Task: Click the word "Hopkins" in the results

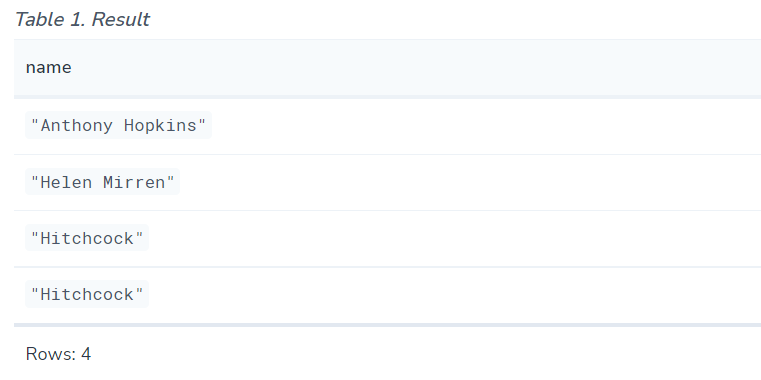Action: coord(160,125)
